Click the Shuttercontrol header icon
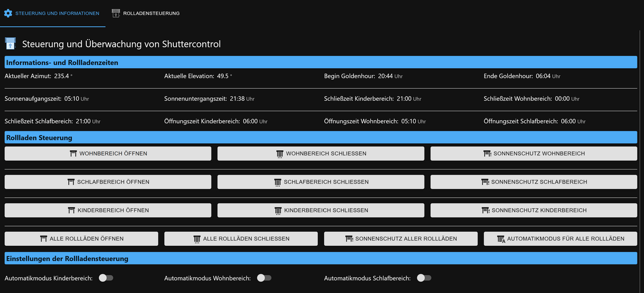Viewport: 644px width, 293px height. click(x=10, y=43)
